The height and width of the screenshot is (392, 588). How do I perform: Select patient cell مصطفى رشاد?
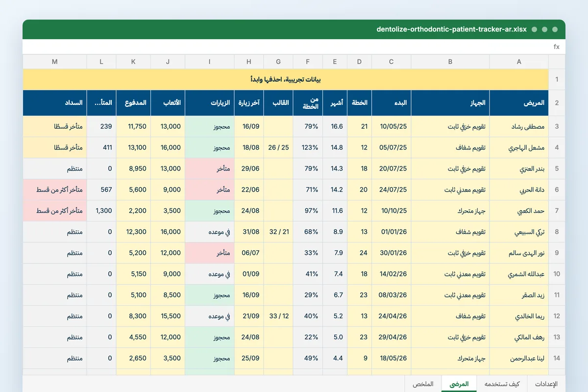[519, 126]
